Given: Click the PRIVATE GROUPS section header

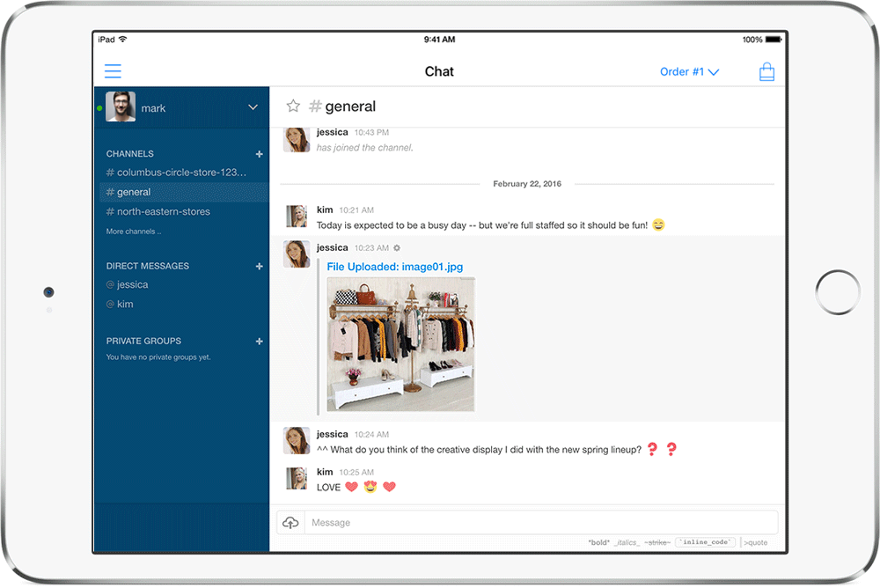Looking at the screenshot, I should click(143, 341).
